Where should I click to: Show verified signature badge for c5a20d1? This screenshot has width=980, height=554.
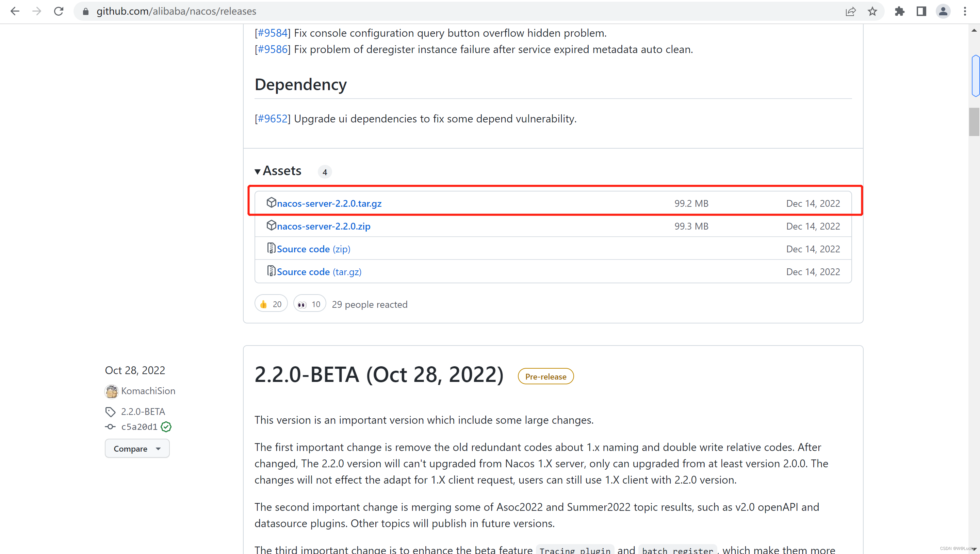[166, 427]
